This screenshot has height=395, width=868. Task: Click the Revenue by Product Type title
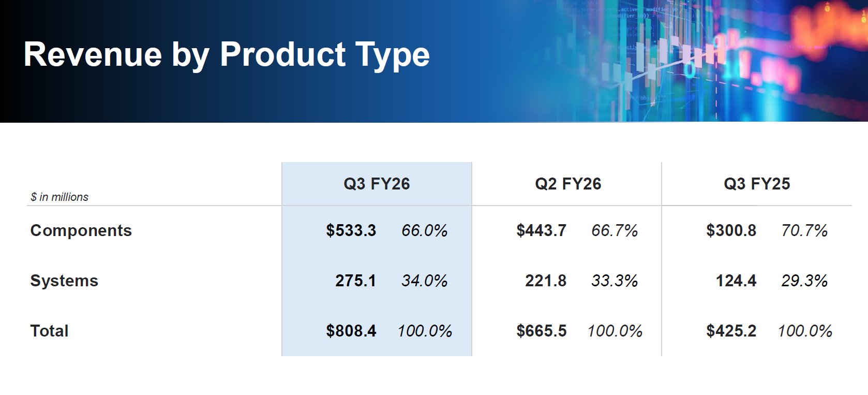[x=227, y=55]
